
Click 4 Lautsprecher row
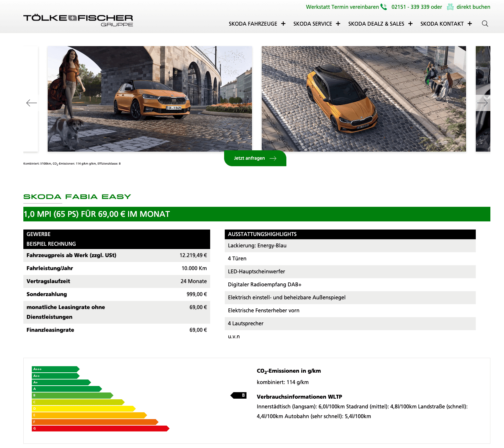[x=350, y=324]
